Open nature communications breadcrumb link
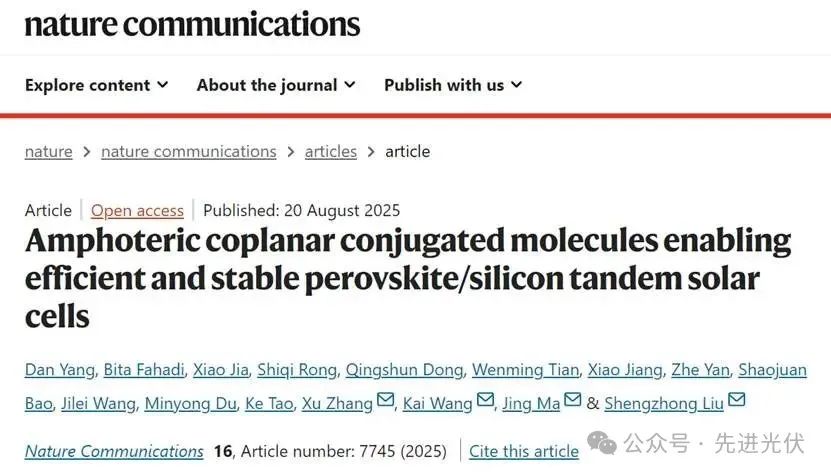831x476 pixels. click(x=188, y=151)
